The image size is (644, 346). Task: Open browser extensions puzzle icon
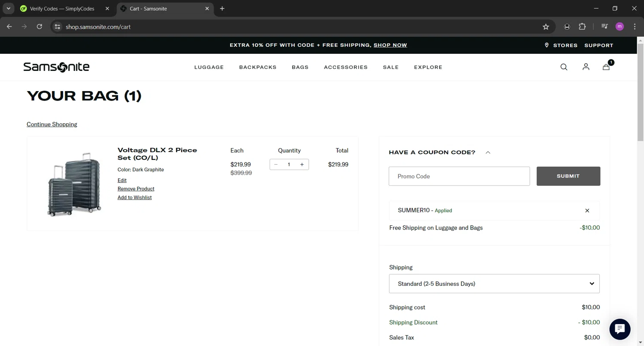[x=582, y=27]
